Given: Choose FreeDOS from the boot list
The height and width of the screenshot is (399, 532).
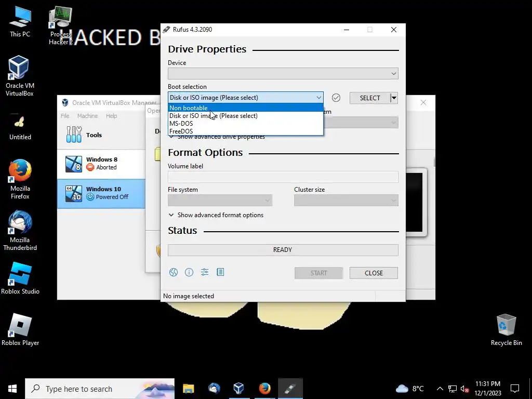Looking at the screenshot, I should tap(246, 131).
